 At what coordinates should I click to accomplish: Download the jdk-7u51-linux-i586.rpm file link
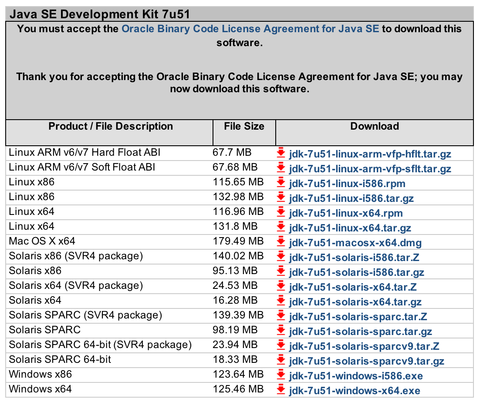(x=347, y=184)
